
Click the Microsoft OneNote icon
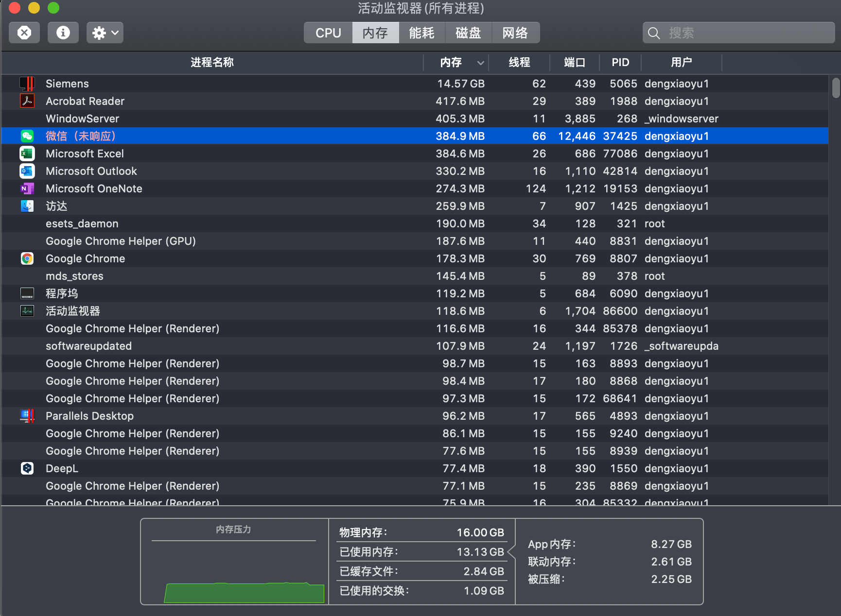point(27,188)
